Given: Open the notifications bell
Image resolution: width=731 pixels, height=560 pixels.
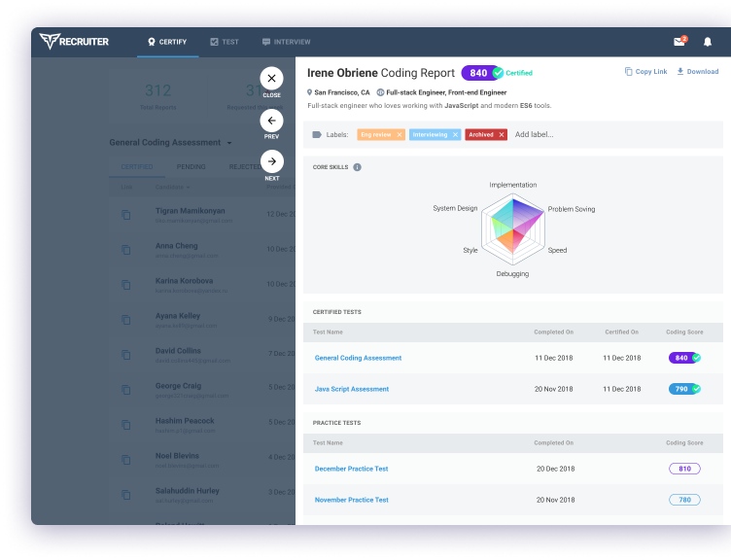Looking at the screenshot, I should (x=708, y=42).
